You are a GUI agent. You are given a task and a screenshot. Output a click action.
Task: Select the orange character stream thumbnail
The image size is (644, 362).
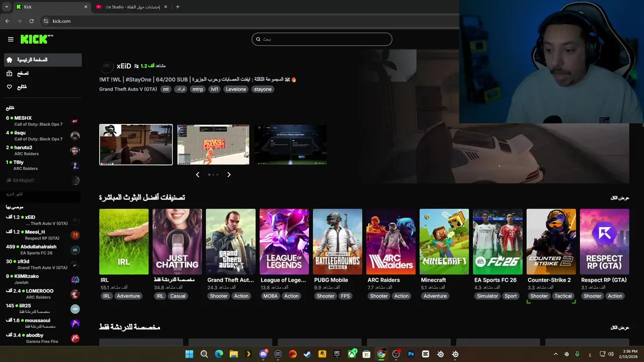point(213,144)
